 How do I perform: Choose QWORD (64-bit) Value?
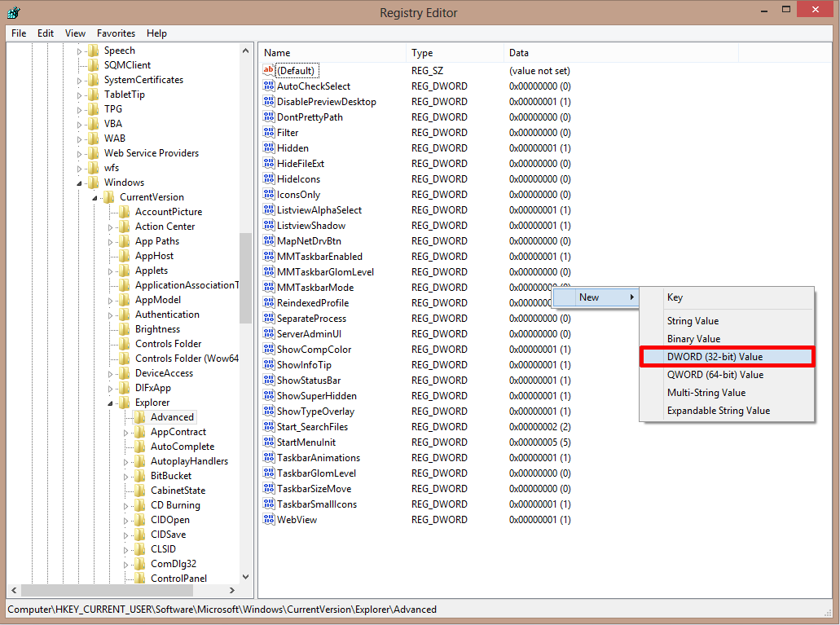[727, 375]
